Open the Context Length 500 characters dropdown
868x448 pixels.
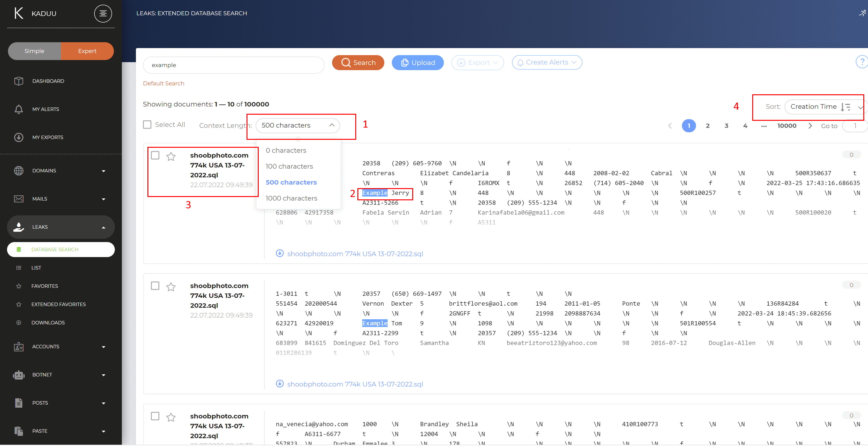[298, 125]
